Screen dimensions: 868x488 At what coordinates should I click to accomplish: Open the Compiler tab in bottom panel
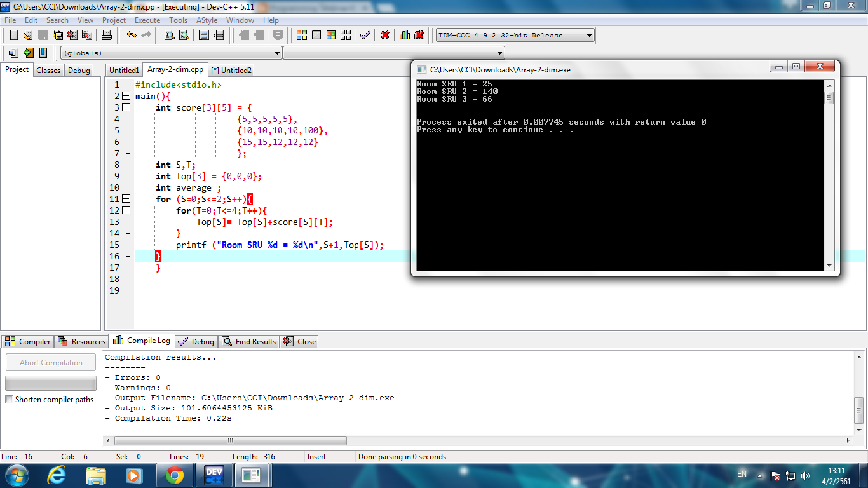pos(28,341)
